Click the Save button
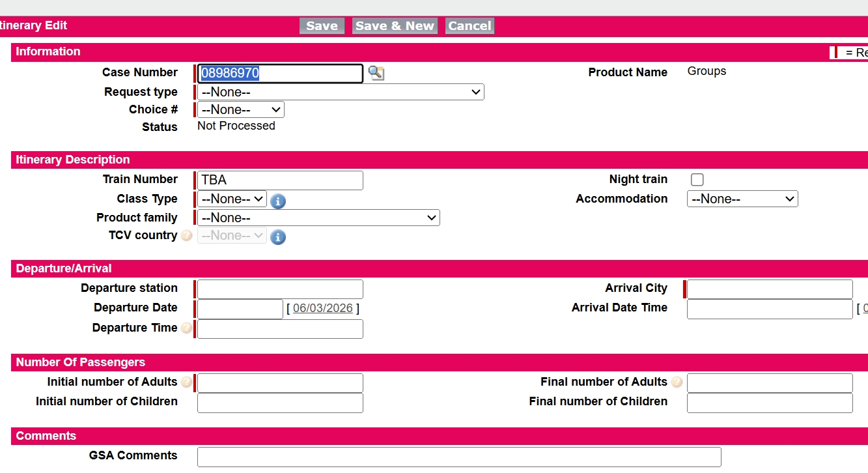Viewport: 868px width, 473px height. tap(322, 26)
